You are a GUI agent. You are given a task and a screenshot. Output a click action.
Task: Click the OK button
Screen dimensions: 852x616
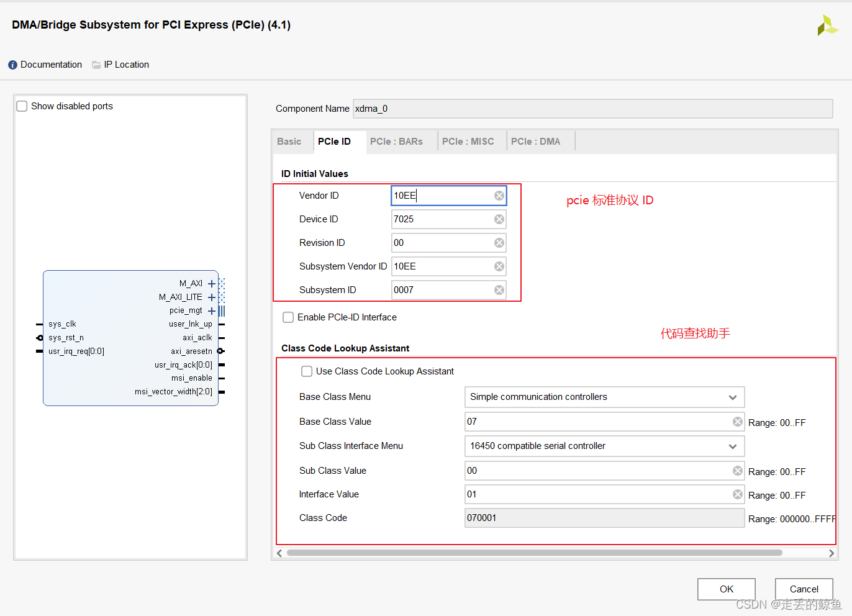(x=727, y=589)
